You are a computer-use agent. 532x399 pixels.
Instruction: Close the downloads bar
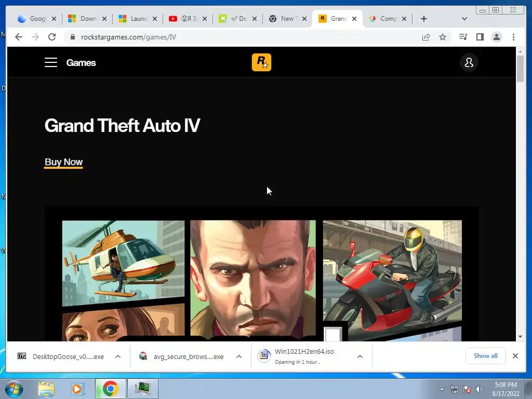515,356
